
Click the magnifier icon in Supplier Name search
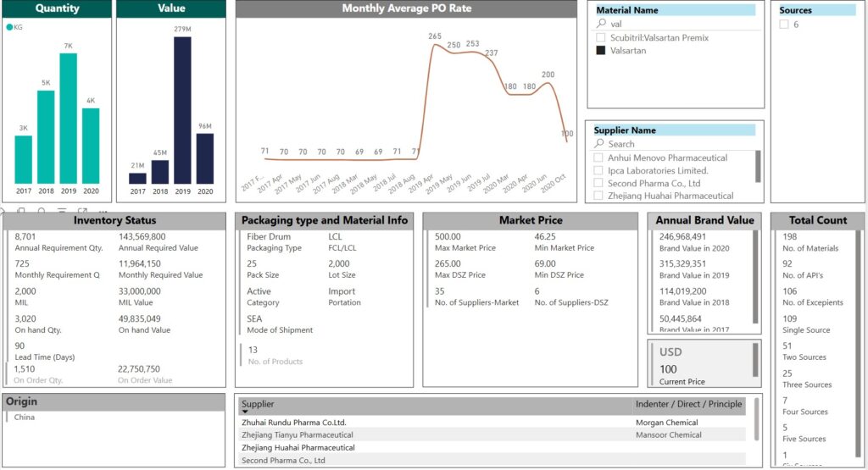pyautogui.click(x=599, y=143)
